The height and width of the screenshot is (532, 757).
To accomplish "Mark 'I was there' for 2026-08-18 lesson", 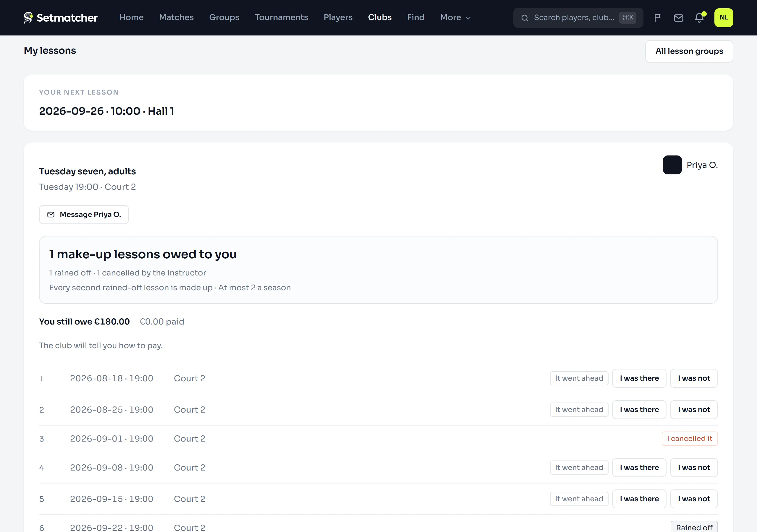I will [639, 378].
